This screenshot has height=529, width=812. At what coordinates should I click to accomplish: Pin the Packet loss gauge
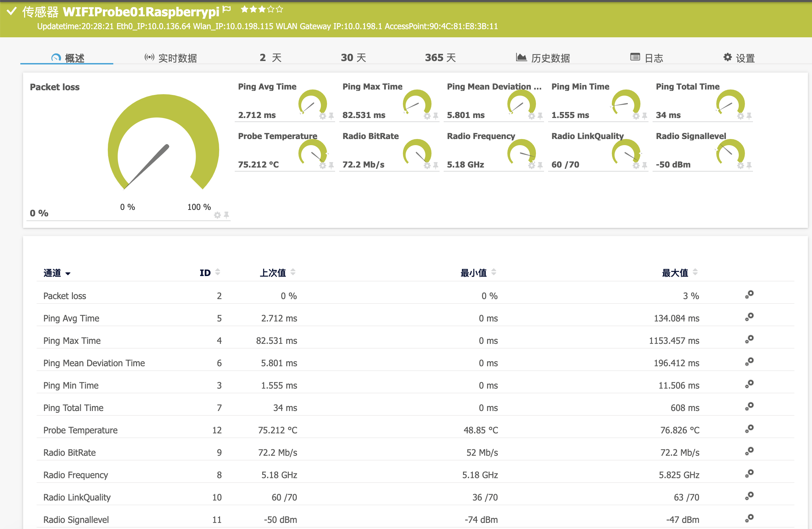[x=226, y=215]
